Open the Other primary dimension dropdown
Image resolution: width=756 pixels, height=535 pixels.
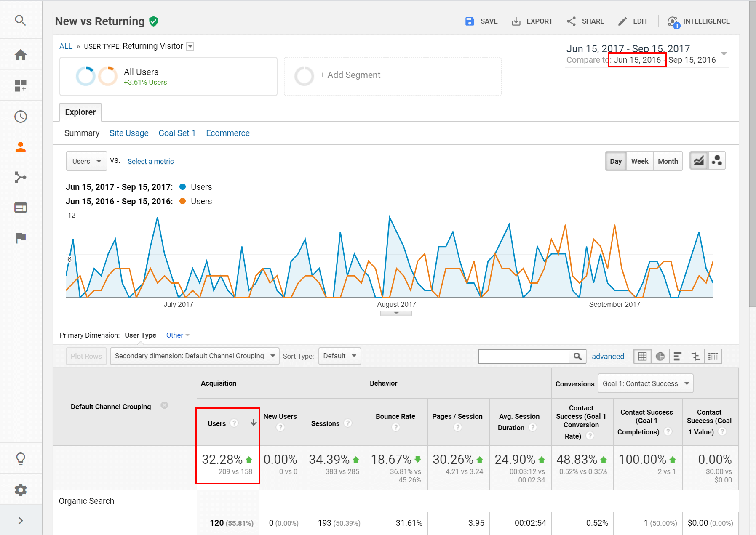point(178,335)
